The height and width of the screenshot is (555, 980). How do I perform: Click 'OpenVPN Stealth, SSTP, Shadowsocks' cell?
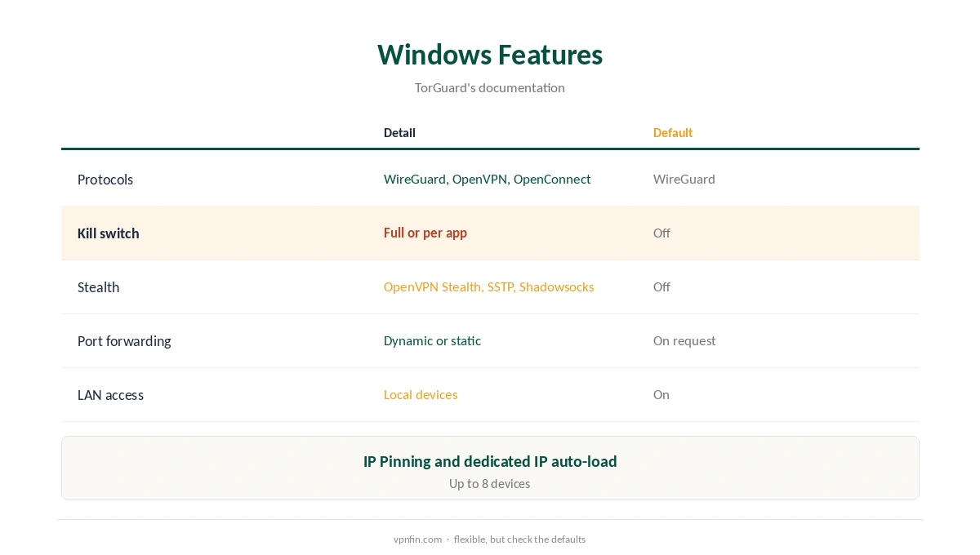(x=489, y=286)
